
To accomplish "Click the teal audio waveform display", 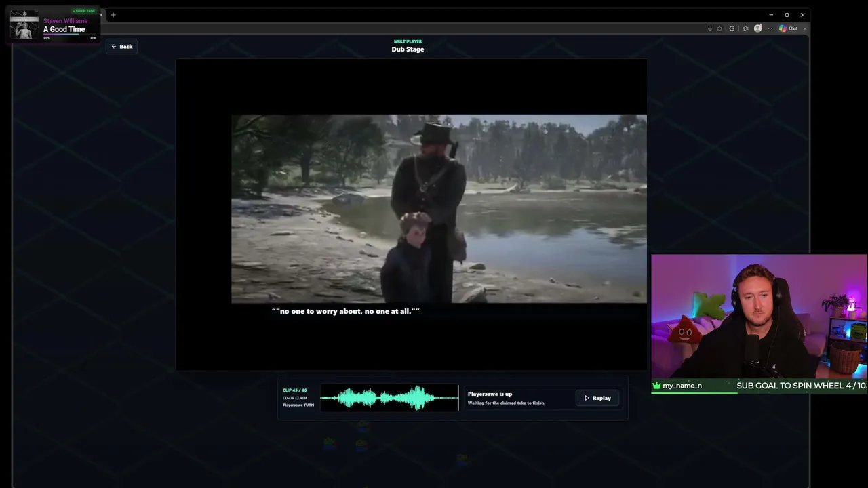I will tap(389, 398).
